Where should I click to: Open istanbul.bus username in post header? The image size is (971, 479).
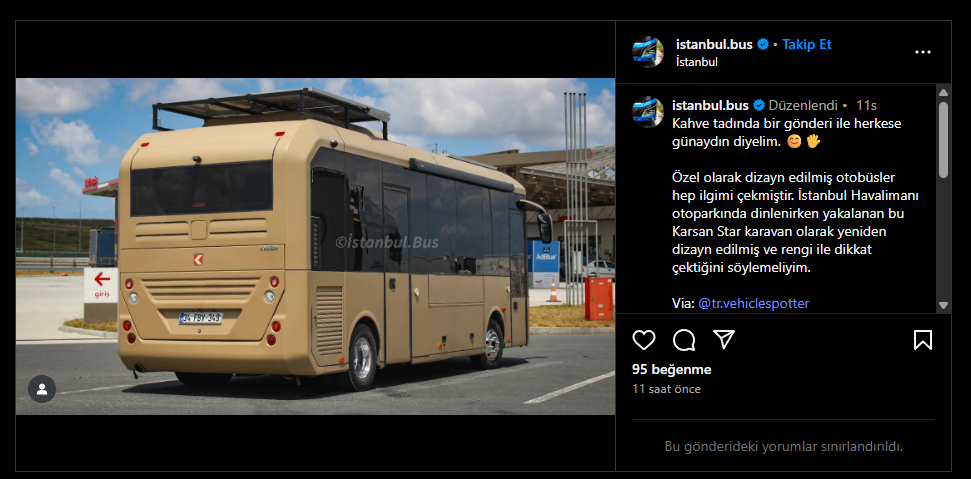click(714, 45)
